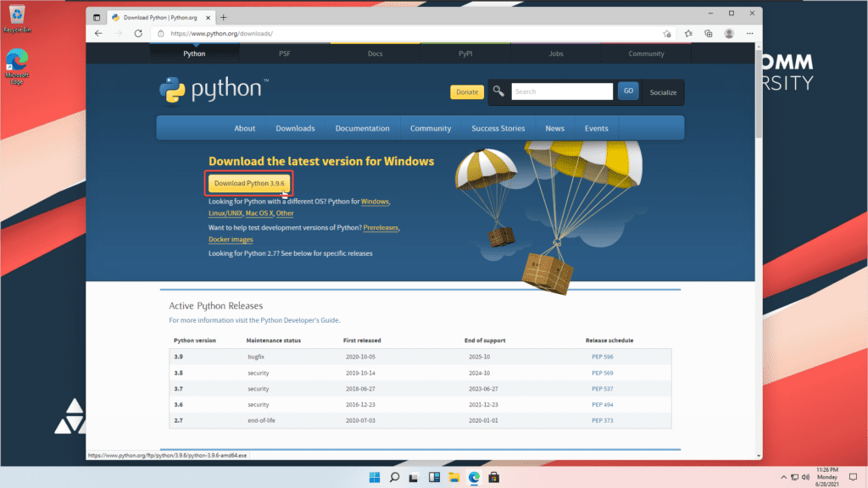Close the Download Python tab
This screenshot has height=488, width=868.
pyautogui.click(x=209, y=18)
